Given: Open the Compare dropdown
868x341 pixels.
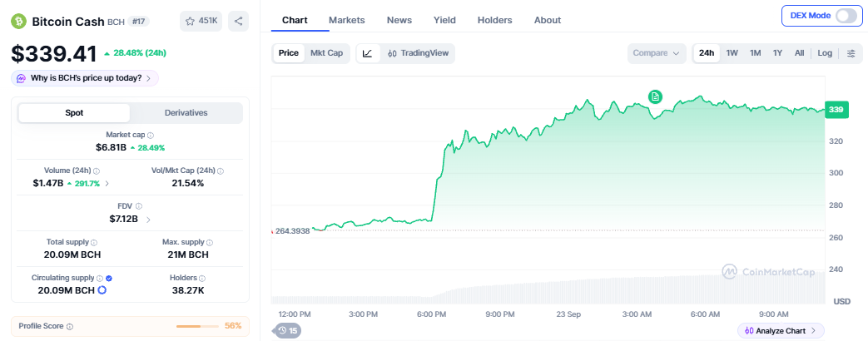Looking at the screenshot, I should pos(656,53).
